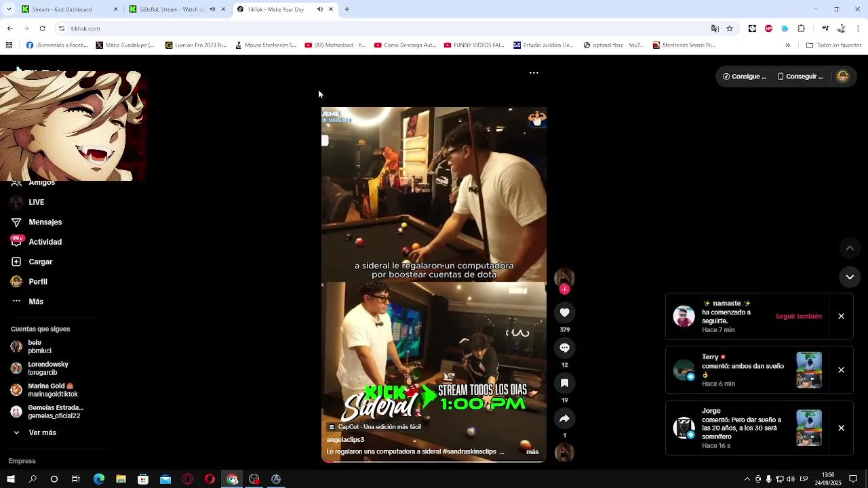
Task: Open Microsoft Edge from taskbar
Action: pyautogui.click(x=99, y=479)
